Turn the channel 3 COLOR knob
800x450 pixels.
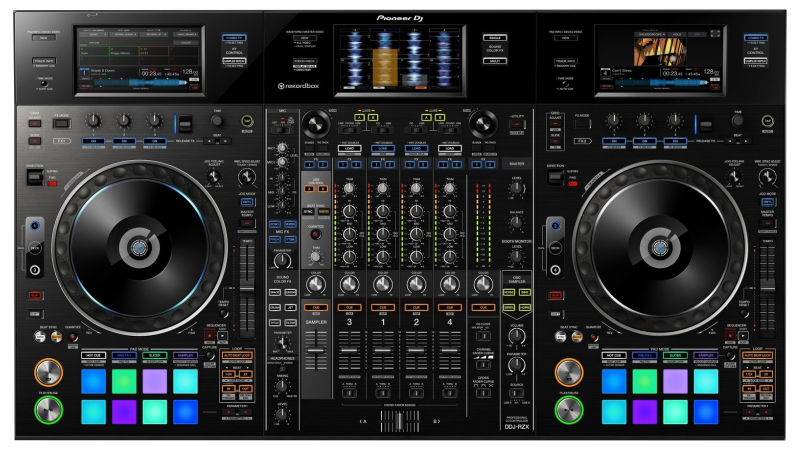[x=349, y=285]
